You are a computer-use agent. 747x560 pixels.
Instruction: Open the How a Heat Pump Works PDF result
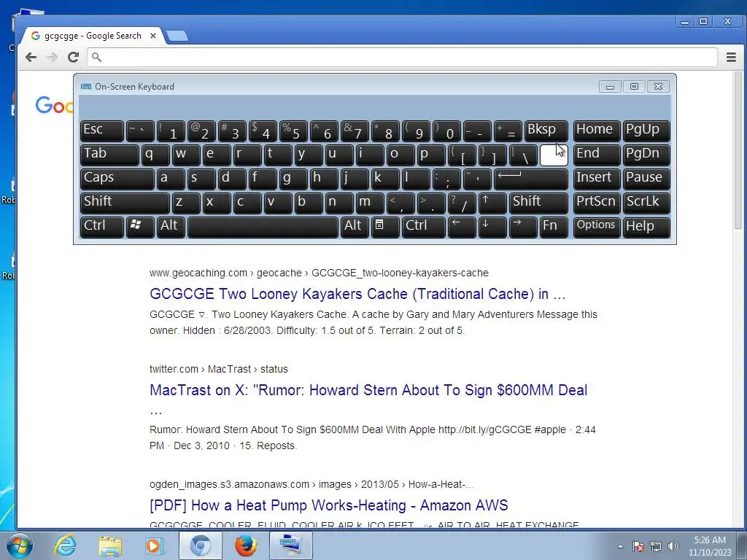pyautogui.click(x=329, y=505)
